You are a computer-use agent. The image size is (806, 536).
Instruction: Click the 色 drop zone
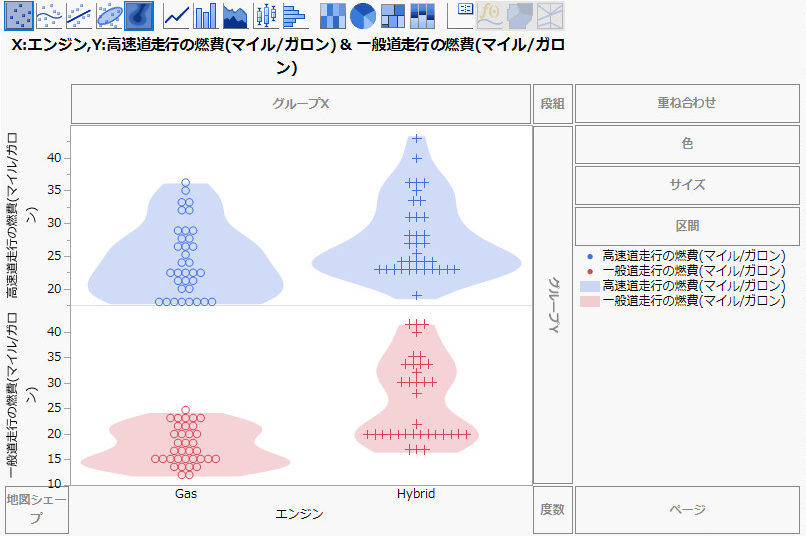point(687,144)
